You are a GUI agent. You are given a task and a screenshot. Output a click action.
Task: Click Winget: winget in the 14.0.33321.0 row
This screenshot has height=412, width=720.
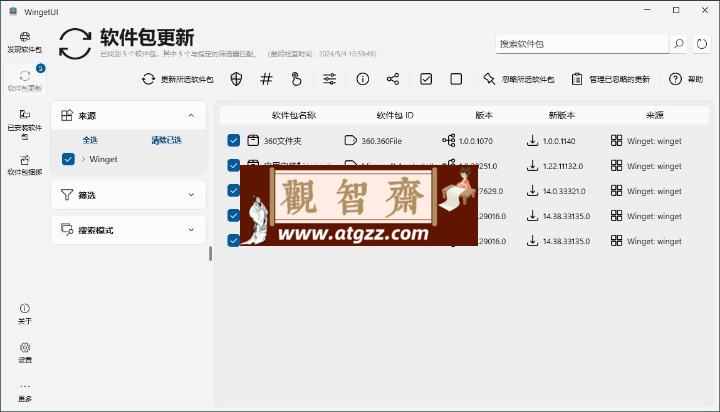654,191
